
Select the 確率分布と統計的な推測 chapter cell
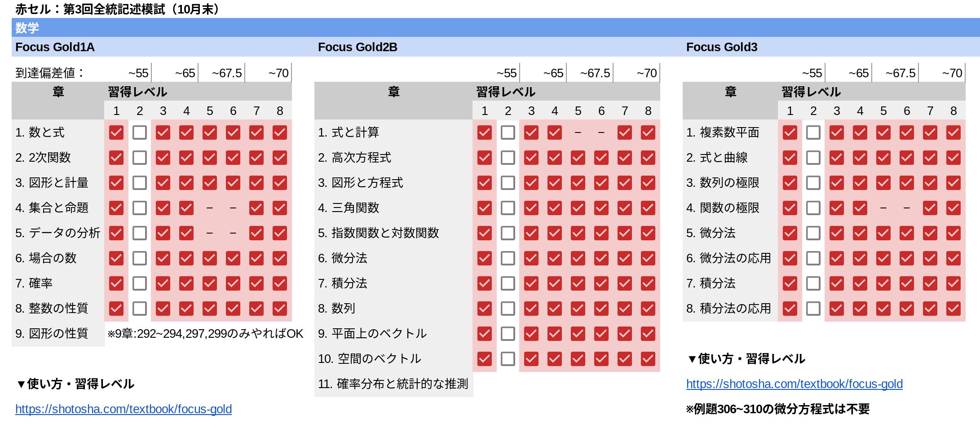pyautogui.click(x=393, y=384)
